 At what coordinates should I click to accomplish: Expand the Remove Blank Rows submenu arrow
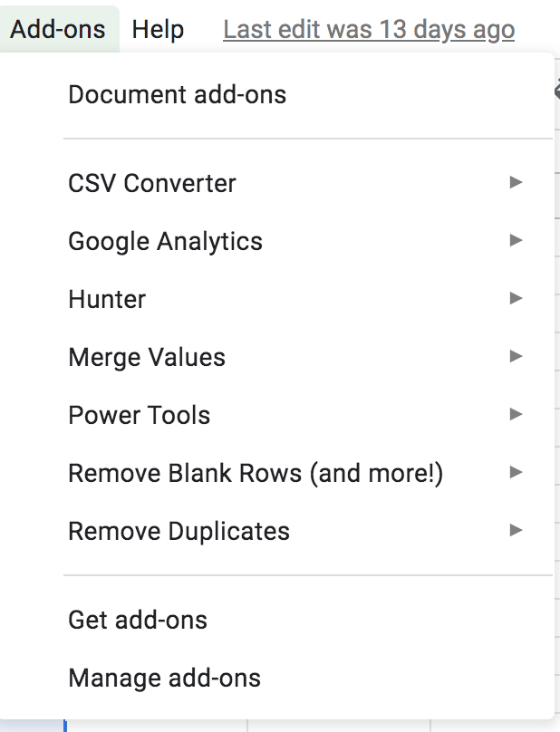516,472
